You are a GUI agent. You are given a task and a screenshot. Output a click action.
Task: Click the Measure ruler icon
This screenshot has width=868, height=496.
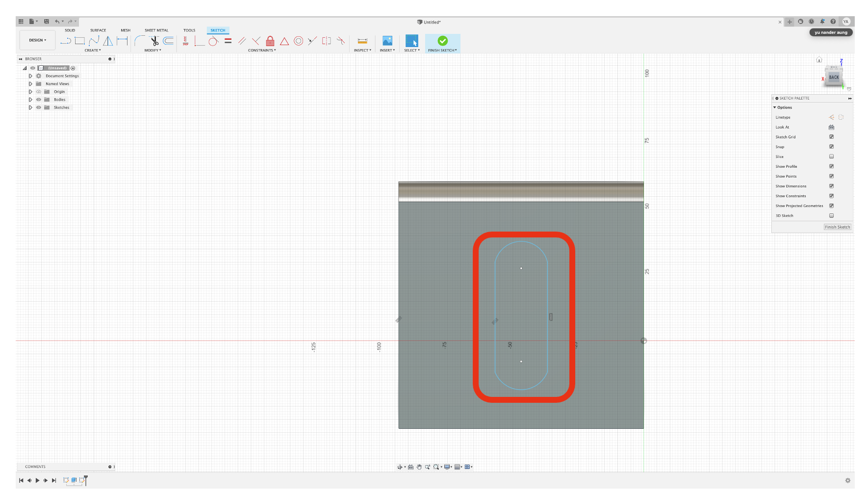[x=362, y=41]
